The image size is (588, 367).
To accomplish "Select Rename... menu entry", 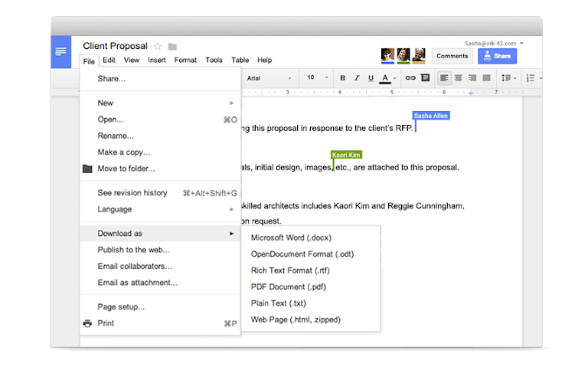I will 160,136.
